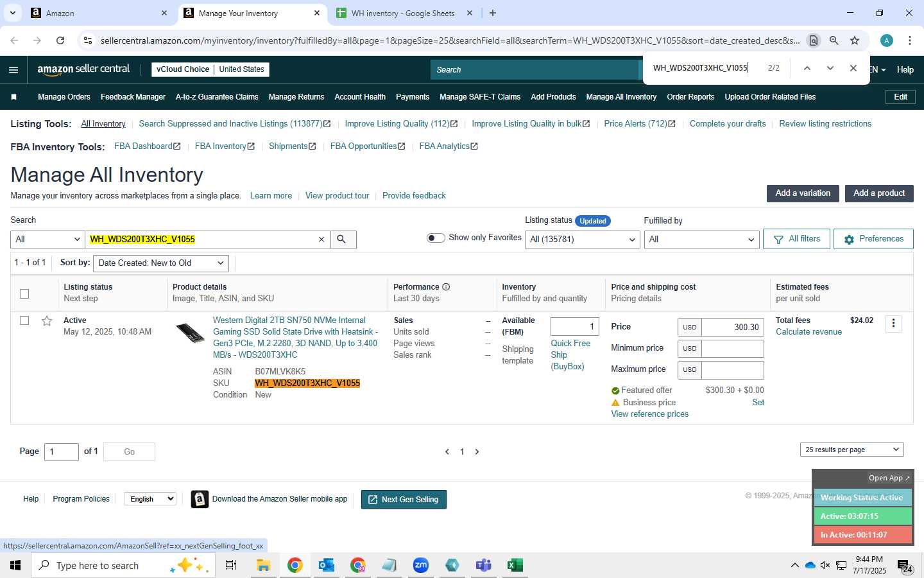Click Set link for Business price
924x578 pixels.
tap(758, 403)
